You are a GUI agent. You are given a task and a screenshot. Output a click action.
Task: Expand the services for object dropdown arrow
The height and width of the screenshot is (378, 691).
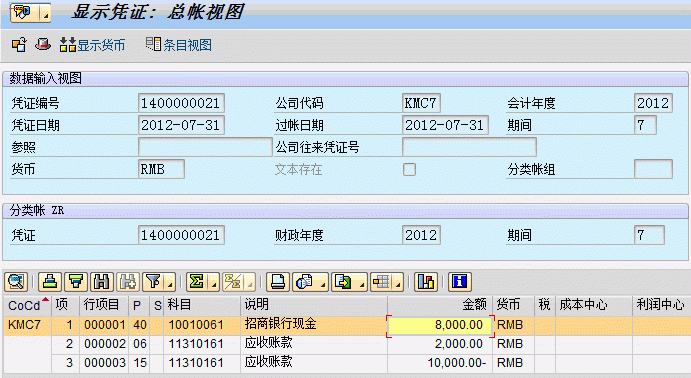(45, 13)
